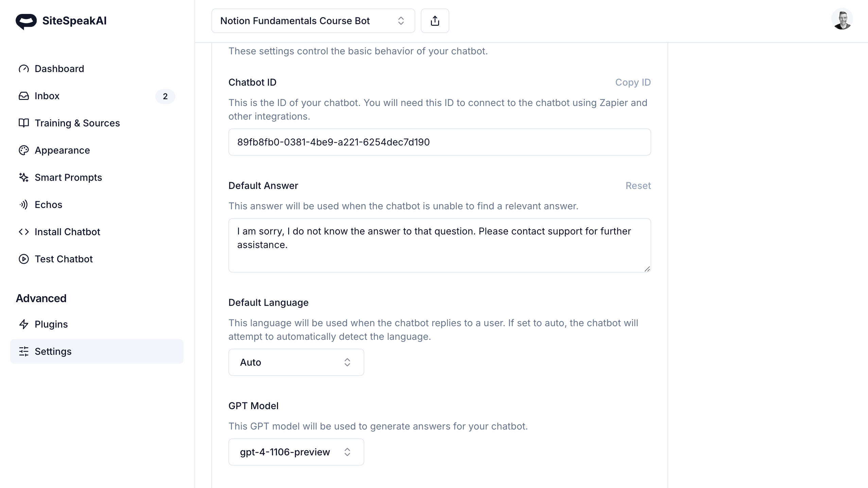Click the Echos sound-wave icon
The image size is (868, 488).
[x=24, y=205]
